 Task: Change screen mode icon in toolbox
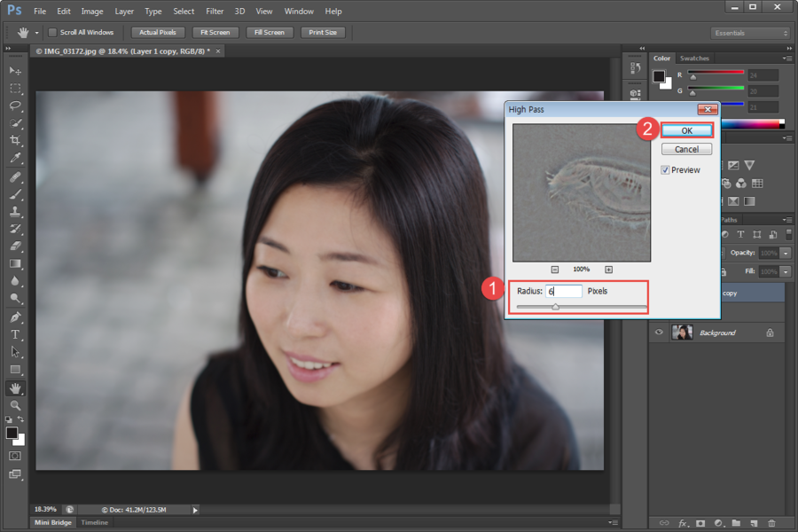point(15,474)
